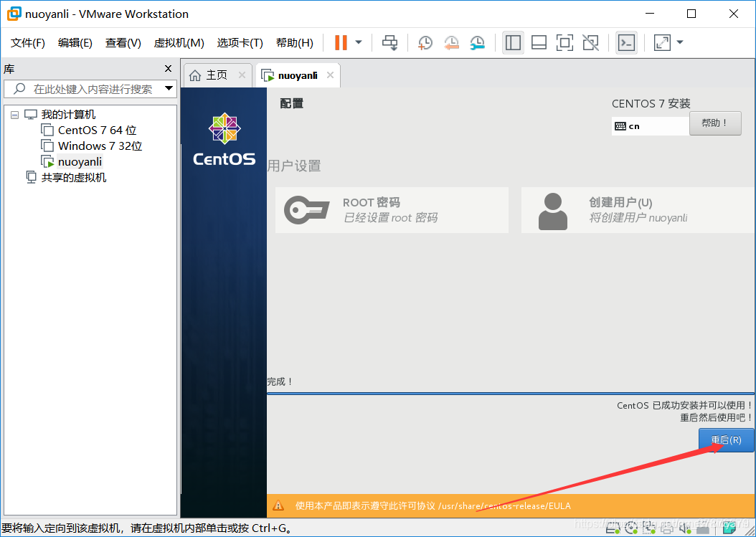Click the keyboard icon beside cn

(x=620, y=126)
